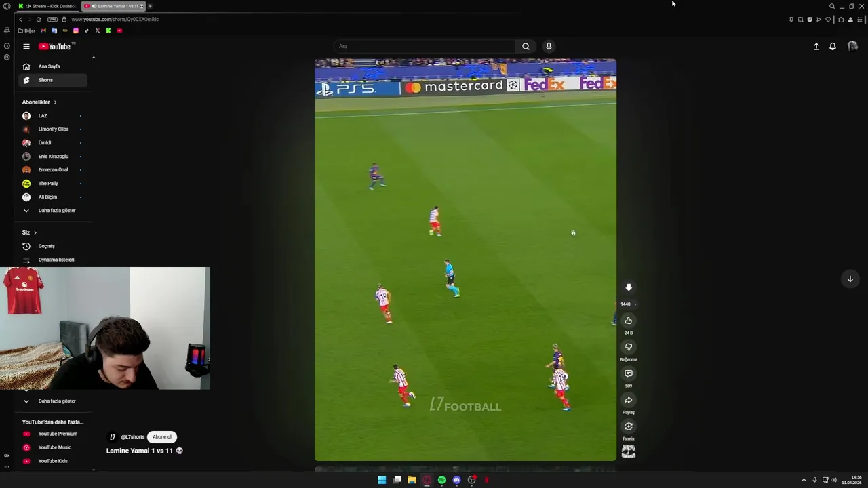Open the X bookmark icon
Screen dimensions: 868x488
[98, 30]
